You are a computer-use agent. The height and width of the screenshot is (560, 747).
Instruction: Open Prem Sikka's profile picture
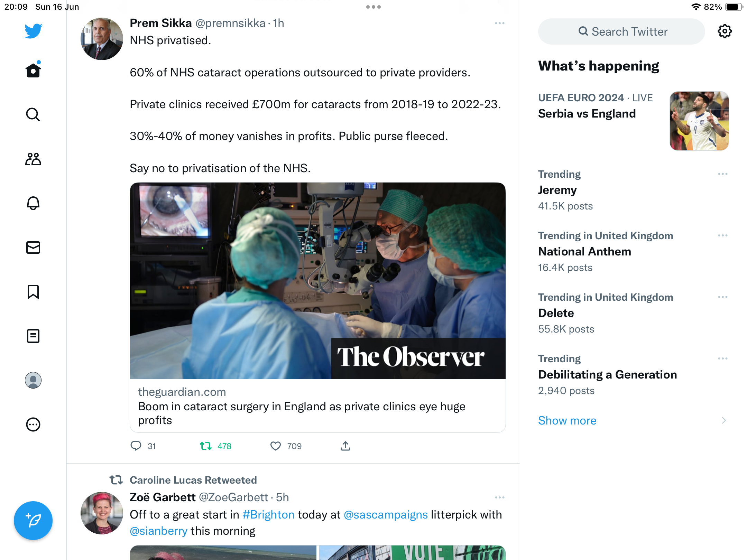pos(102,39)
